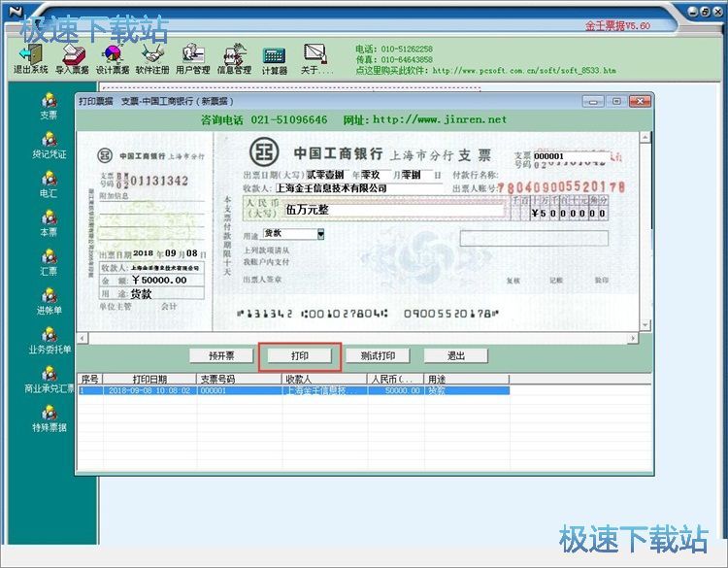Screen dimensions: 728x568
Task: Click the 退出 button in print dialog
Action: pyautogui.click(x=455, y=355)
